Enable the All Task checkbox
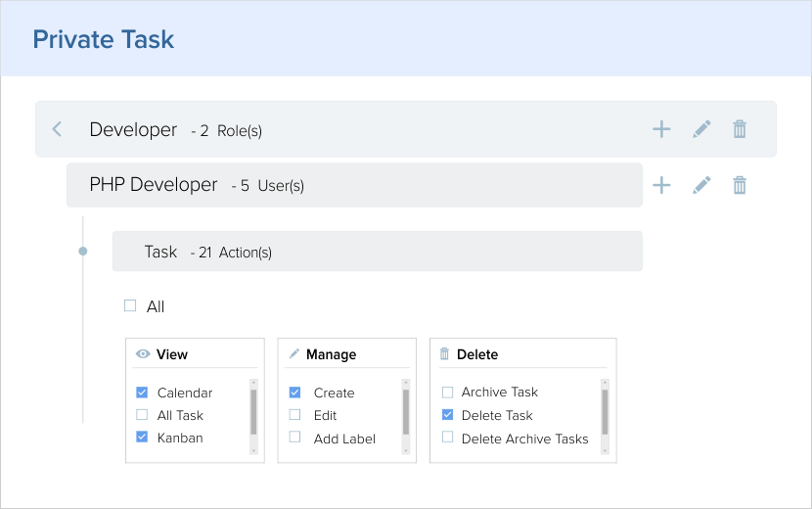Screen dimensions: 812x509 tap(142, 415)
